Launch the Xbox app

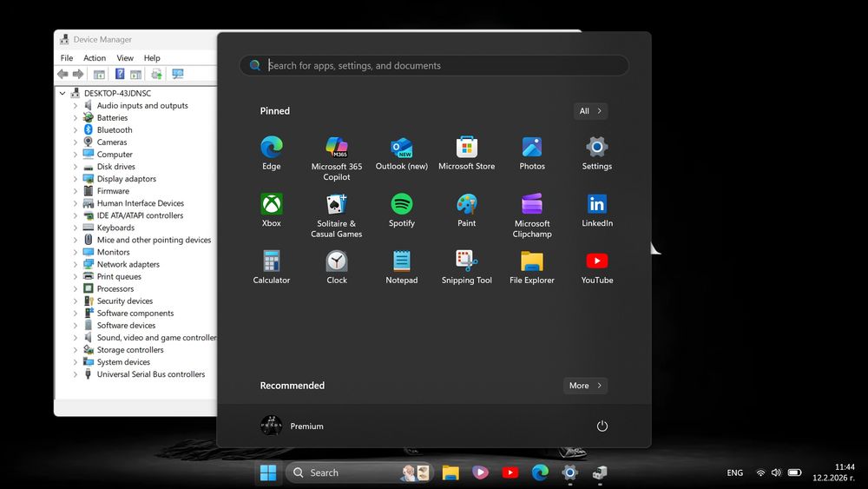271,210
